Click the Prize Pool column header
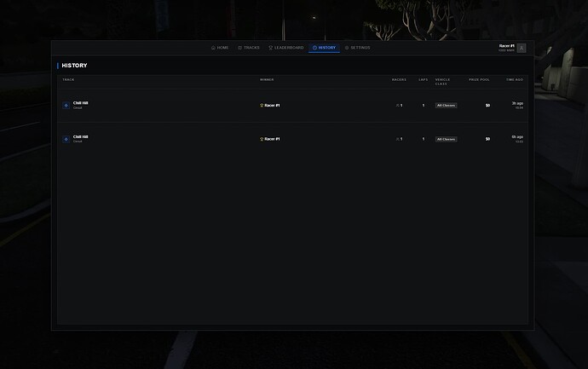The image size is (588, 369). 479,79
